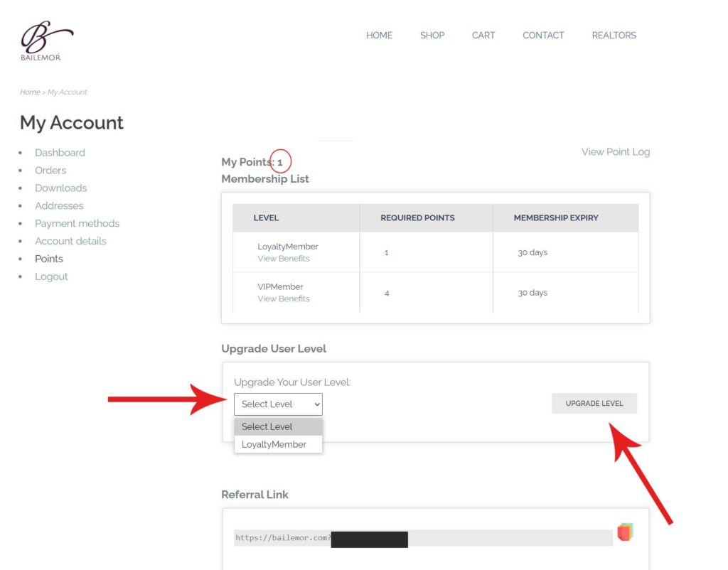
Task: Go to Orders in account sidebar
Action: click(50, 171)
